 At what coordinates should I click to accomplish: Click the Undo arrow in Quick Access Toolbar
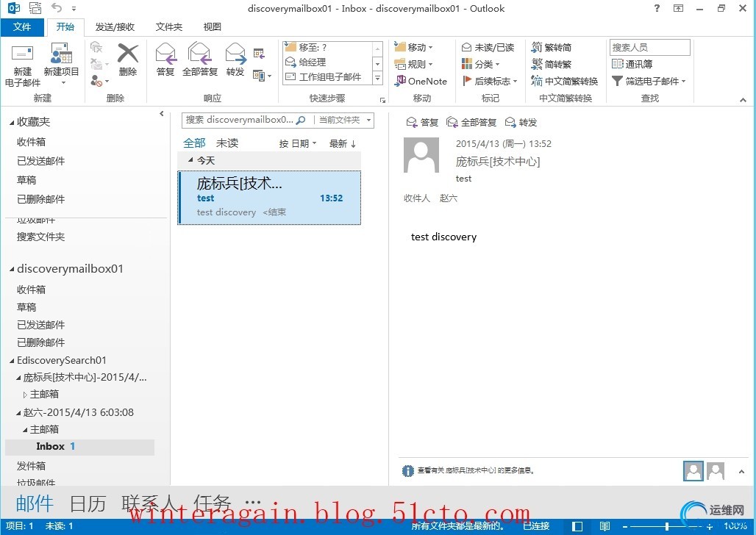tap(57, 7)
